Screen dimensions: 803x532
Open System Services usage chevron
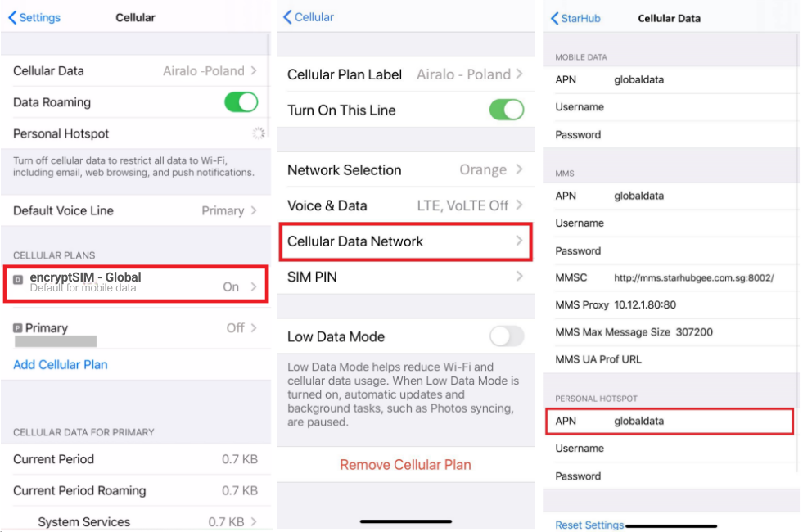pyautogui.click(x=254, y=521)
